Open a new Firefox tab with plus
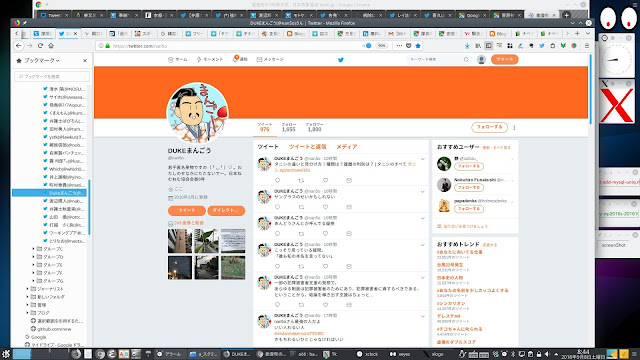 577,33
